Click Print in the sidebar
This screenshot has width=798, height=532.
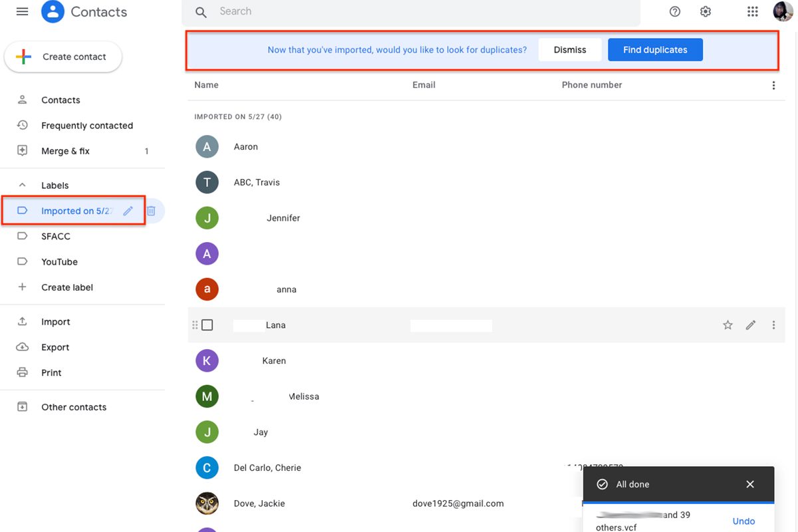(51, 372)
